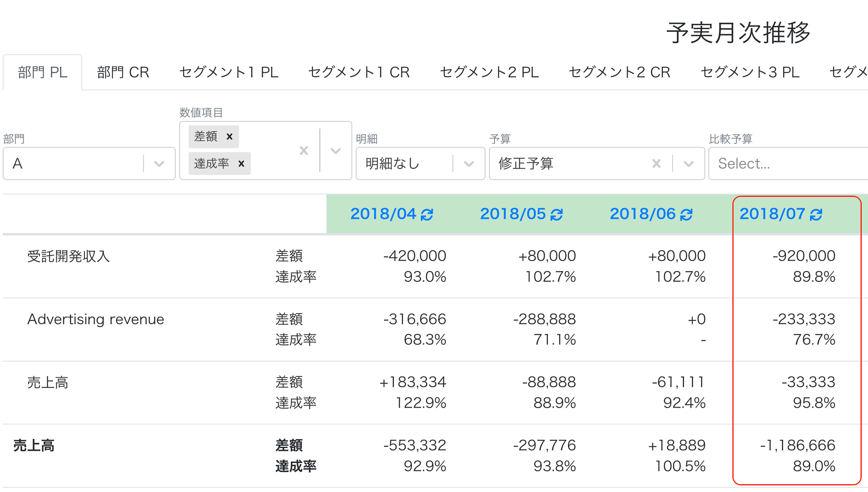The width and height of the screenshot is (868, 492).
Task: Clear all selected 数値項目 values
Action: point(303,150)
